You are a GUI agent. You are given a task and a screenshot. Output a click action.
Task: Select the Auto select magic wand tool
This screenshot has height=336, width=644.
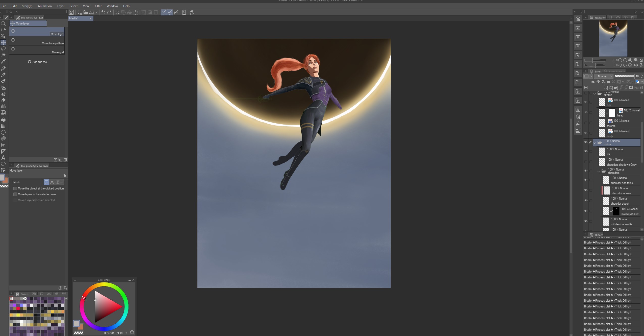[3, 55]
